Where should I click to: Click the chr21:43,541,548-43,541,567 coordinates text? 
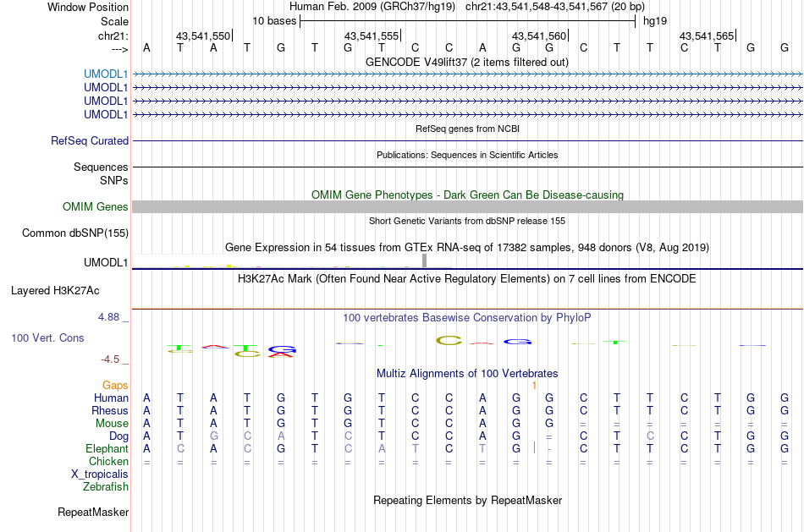555,7
